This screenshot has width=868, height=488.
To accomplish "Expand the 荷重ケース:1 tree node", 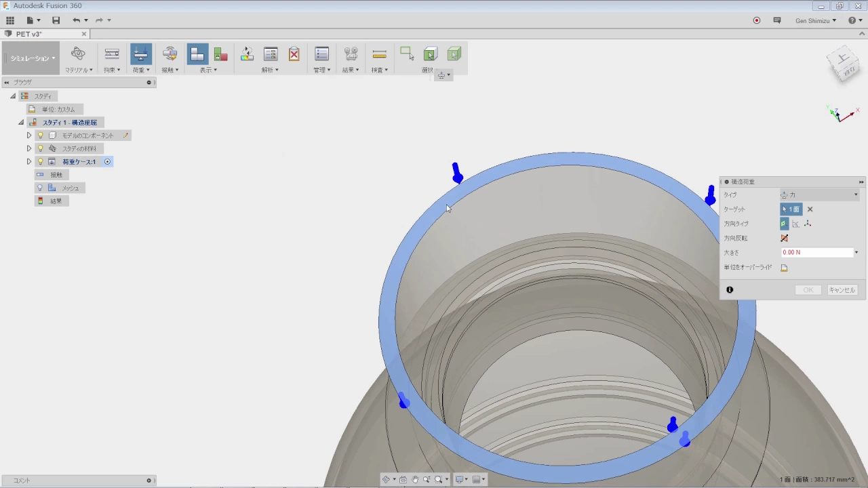I will pyautogui.click(x=29, y=161).
